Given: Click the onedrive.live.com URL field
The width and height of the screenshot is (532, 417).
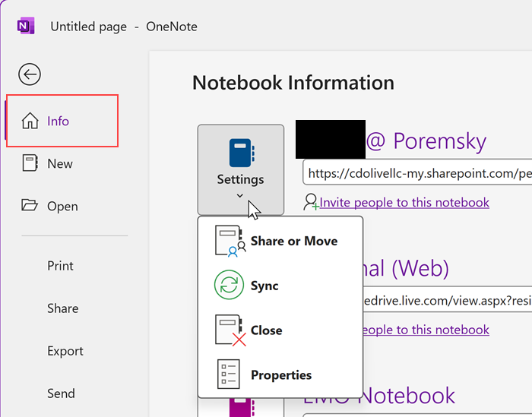Looking at the screenshot, I should coord(448,300).
